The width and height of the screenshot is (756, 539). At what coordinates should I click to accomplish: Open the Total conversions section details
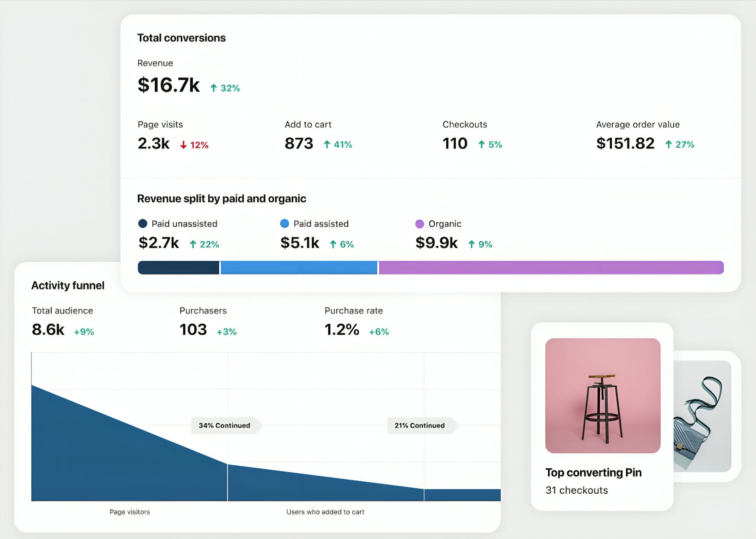pos(181,37)
